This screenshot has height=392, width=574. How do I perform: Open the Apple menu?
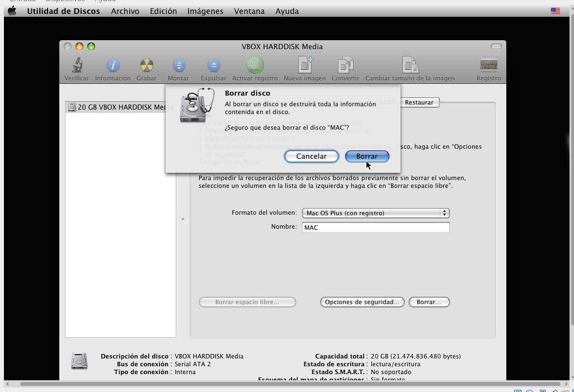pos(12,11)
